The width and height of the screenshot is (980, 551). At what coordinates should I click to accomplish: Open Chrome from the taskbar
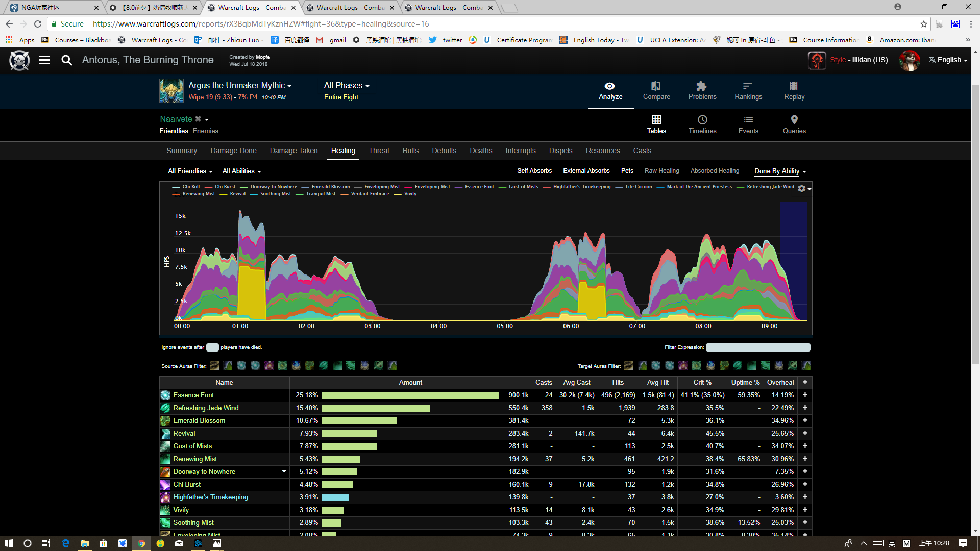click(x=141, y=543)
